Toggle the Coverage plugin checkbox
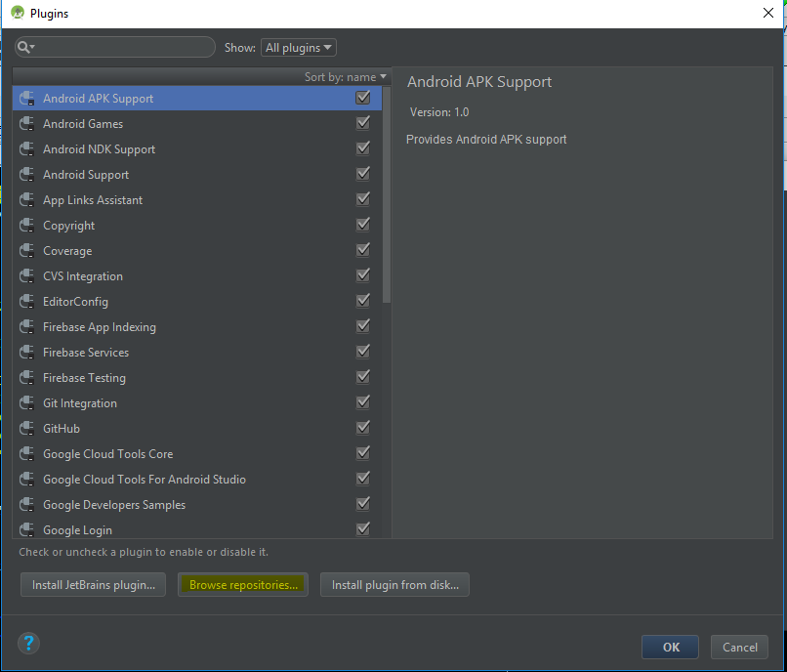This screenshot has width=787, height=672. click(363, 250)
